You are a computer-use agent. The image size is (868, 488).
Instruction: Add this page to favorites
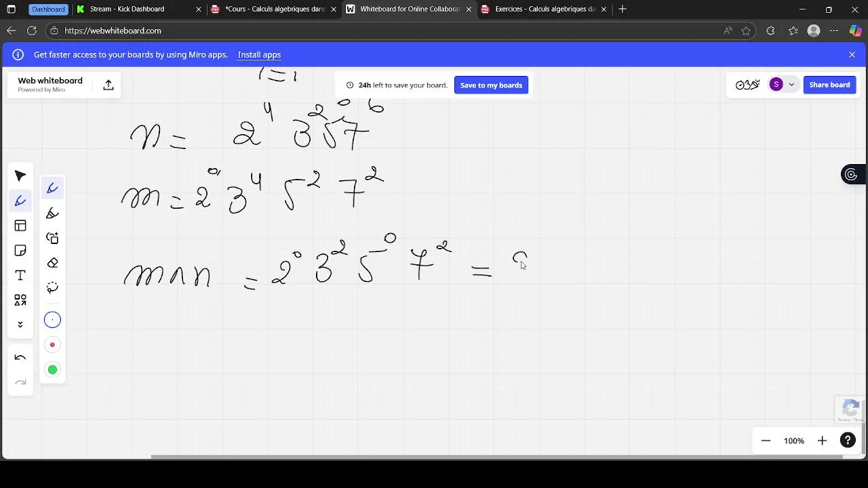[x=746, y=30]
